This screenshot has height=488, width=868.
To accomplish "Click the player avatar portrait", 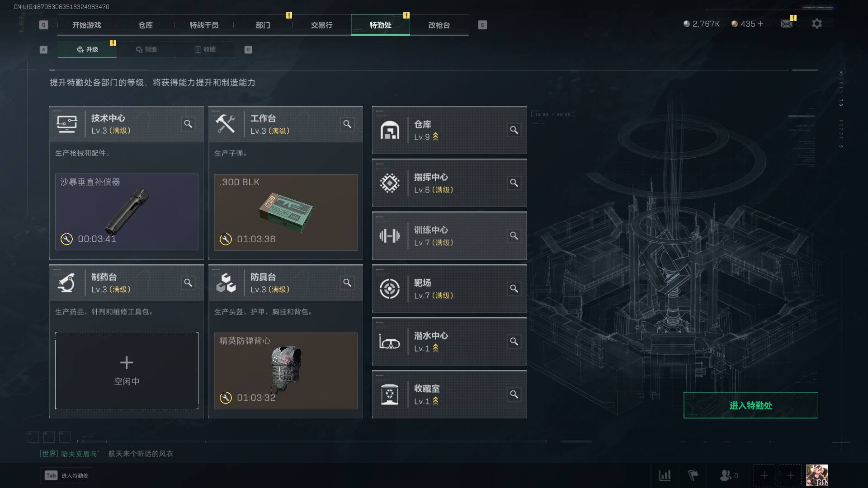I will (x=816, y=475).
